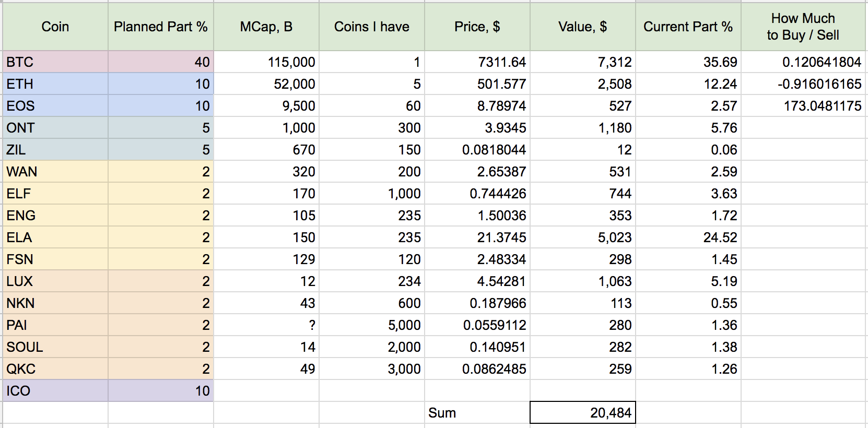868x428 pixels.
Task: Select the Coin header cell
Action: coord(55,27)
